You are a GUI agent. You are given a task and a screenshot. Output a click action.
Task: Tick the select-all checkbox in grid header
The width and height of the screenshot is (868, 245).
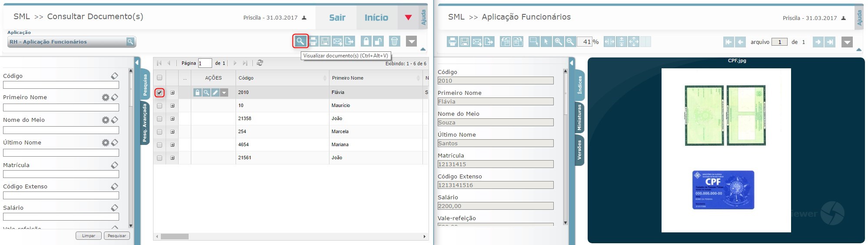160,78
